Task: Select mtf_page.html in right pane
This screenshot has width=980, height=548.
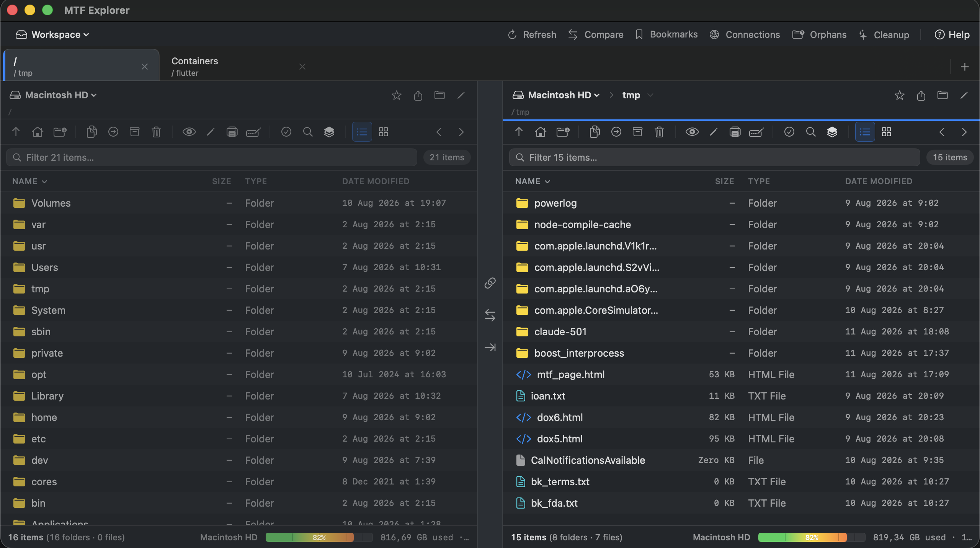Action: pos(741,375)
